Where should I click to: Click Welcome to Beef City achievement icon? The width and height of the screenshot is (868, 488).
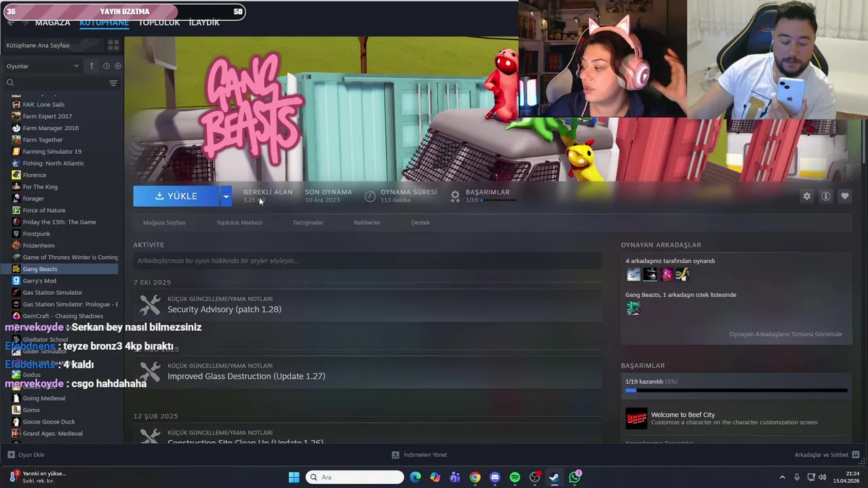pyautogui.click(x=636, y=419)
